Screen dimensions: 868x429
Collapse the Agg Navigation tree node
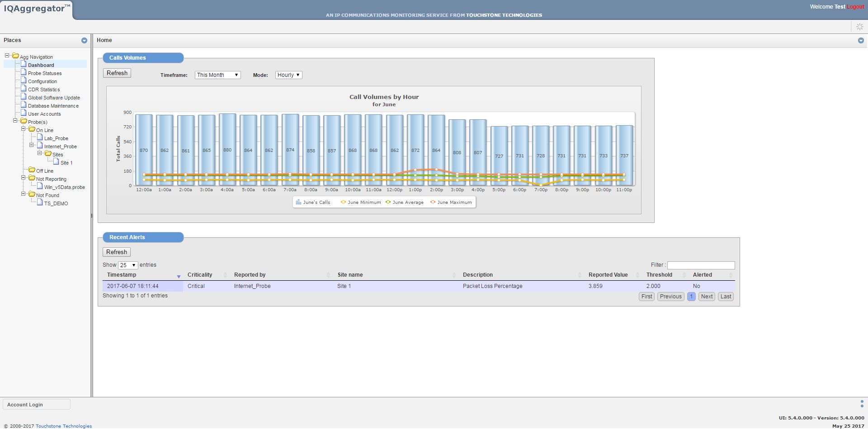click(7, 56)
